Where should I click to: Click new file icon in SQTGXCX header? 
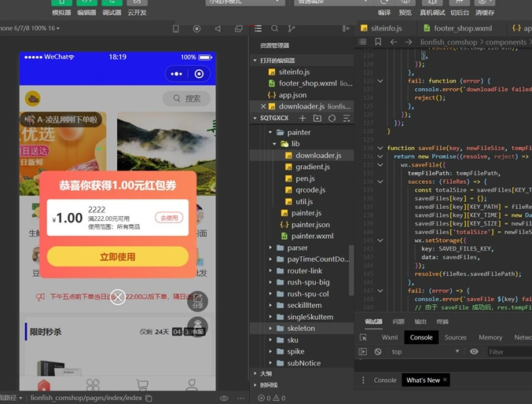(303, 118)
